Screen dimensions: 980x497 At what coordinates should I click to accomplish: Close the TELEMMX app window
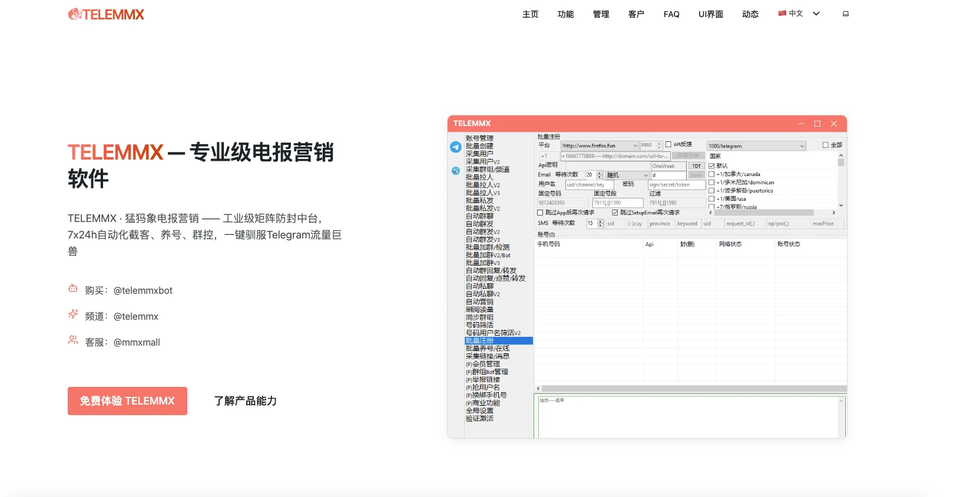(834, 124)
